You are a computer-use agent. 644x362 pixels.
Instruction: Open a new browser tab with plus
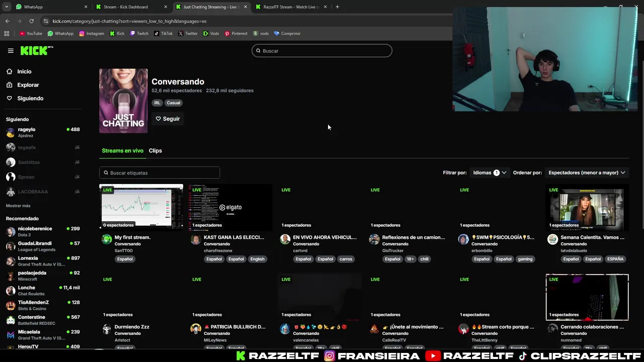tap(337, 7)
